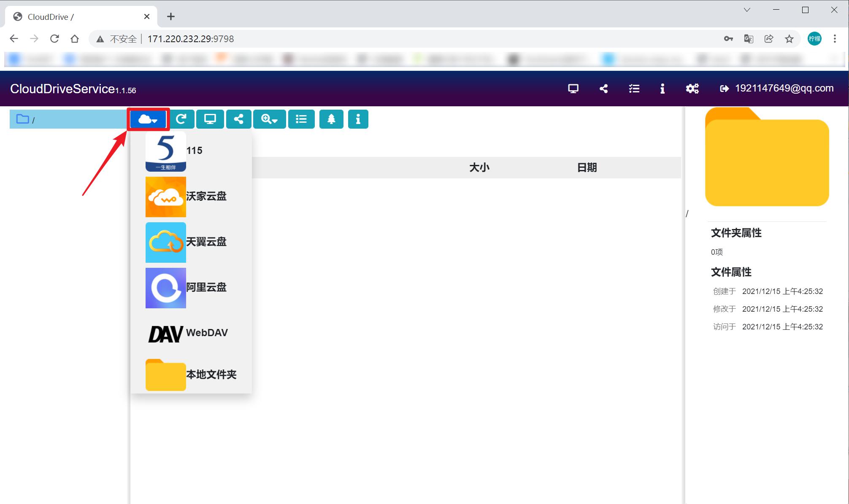Click 文件夹属性 heading

pos(736,233)
